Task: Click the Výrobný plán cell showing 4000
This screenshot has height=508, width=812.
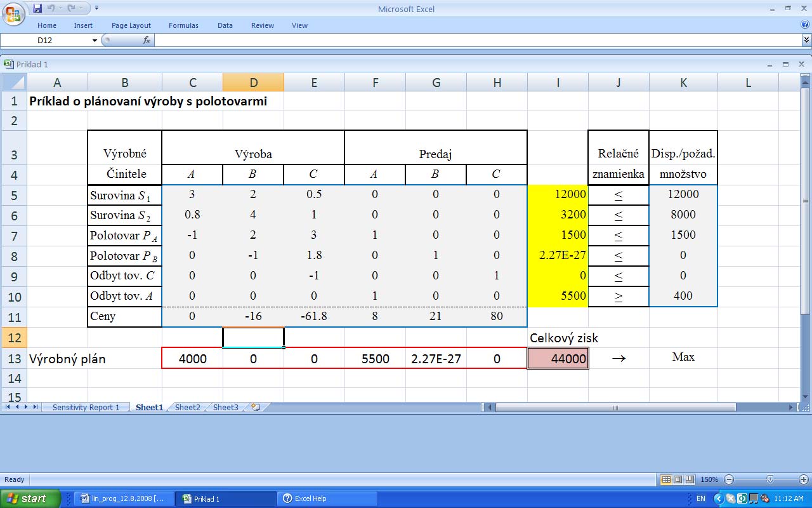Action: coord(193,358)
